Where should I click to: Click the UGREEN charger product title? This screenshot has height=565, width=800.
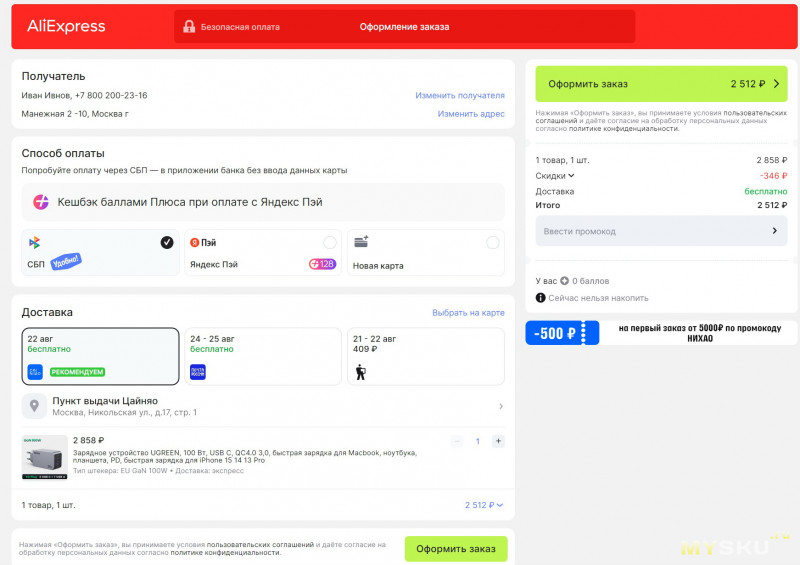point(245,456)
